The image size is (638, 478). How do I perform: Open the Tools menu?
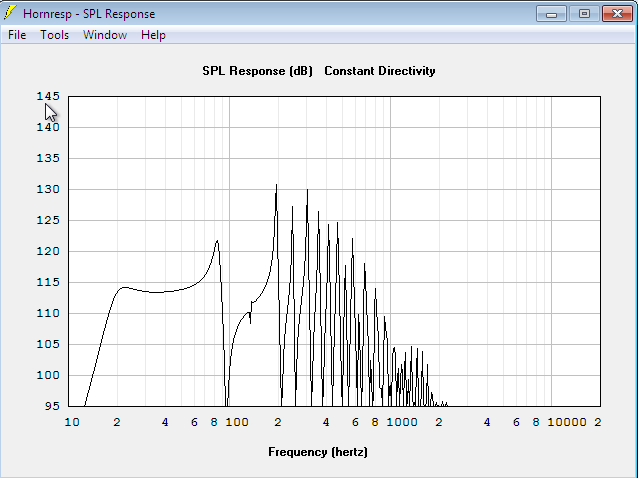pyautogui.click(x=55, y=35)
